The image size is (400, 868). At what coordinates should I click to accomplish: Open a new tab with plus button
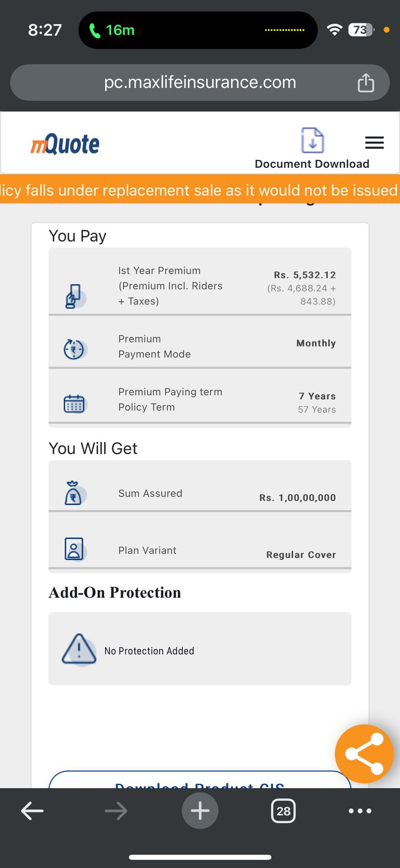pos(200,811)
